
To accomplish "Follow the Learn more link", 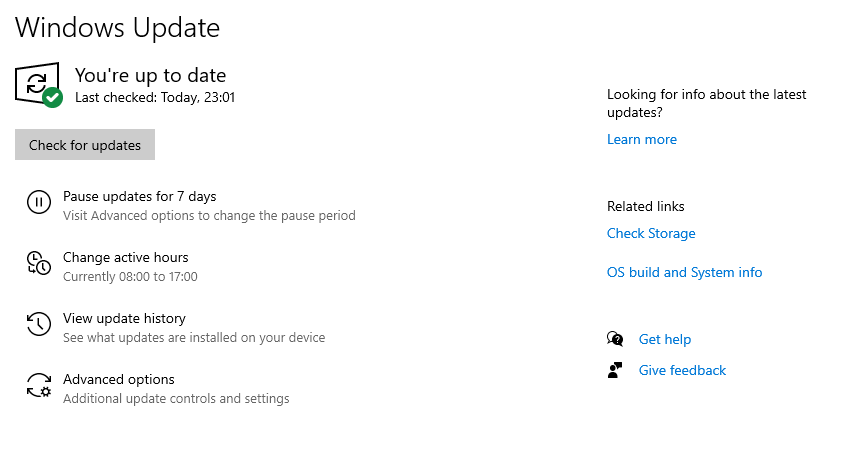I will coord(642,139).
